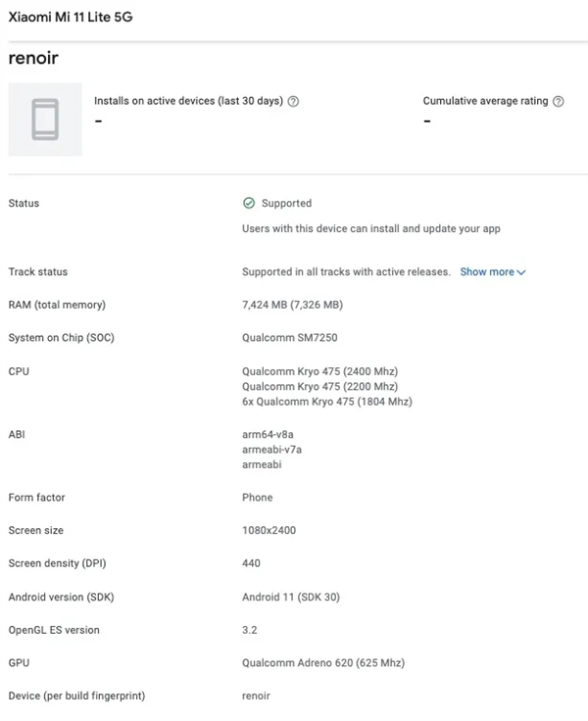The image size is (588, 721).
Task: Select the Qualcomm Adreno 620 GPU text
Action: [322, 663]
